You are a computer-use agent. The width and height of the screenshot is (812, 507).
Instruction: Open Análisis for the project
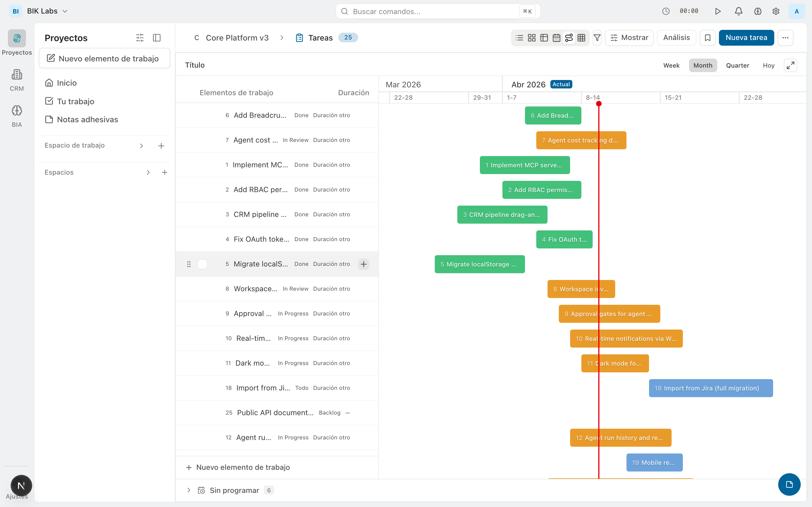coord(676,37)
